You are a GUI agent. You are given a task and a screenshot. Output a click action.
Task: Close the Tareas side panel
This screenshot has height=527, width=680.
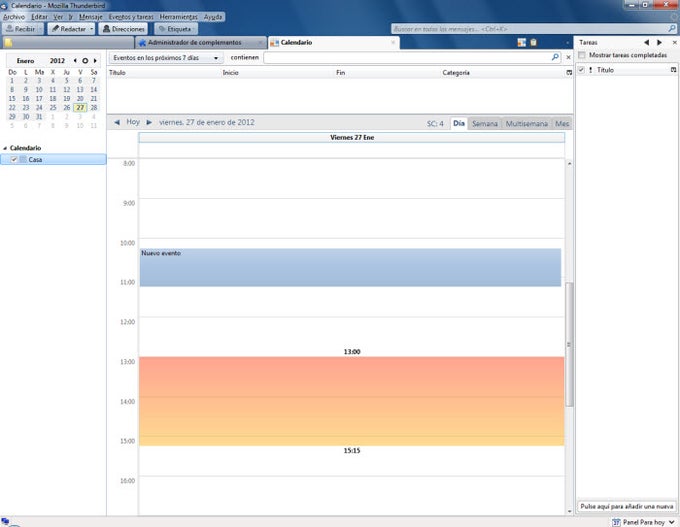point(674,43)
